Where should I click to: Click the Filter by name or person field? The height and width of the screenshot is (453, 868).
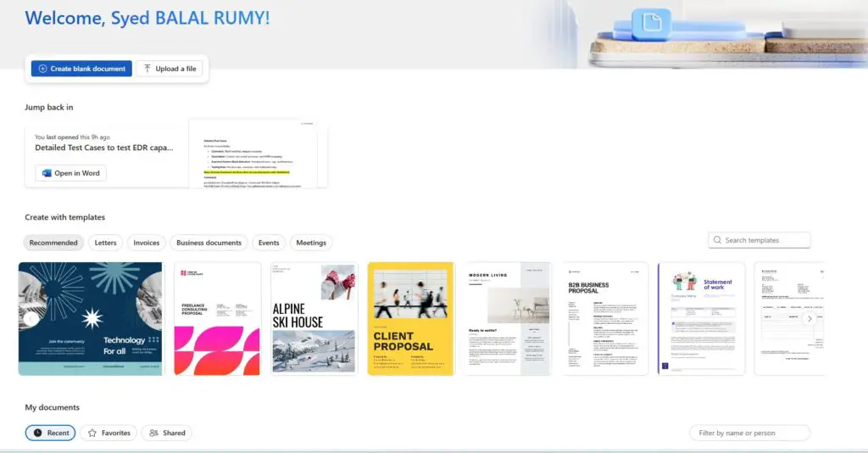(x=749, y=433)
